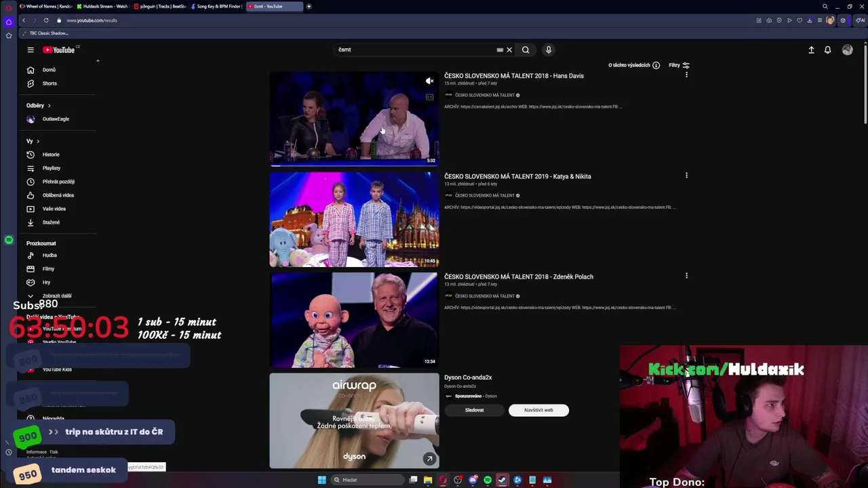Unmute the Hans Davis video preview
This screenshot has height=488, width=868.
click(429, 81)
